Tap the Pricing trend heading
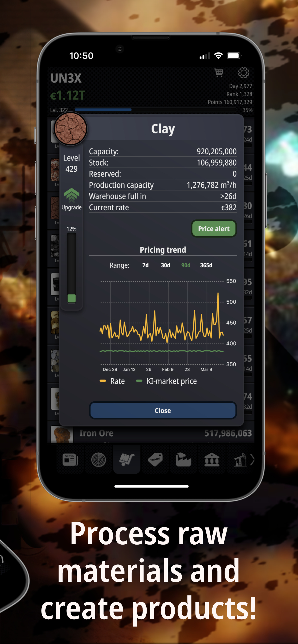Screen dimensions: 298x644 (x=163, y=250)
